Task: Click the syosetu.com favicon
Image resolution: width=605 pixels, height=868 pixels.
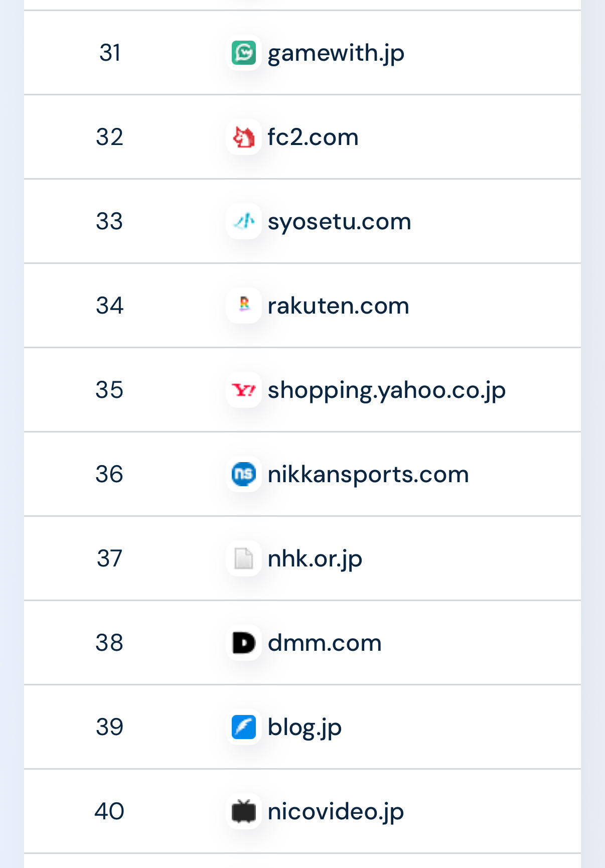Action: click(244, 221)
